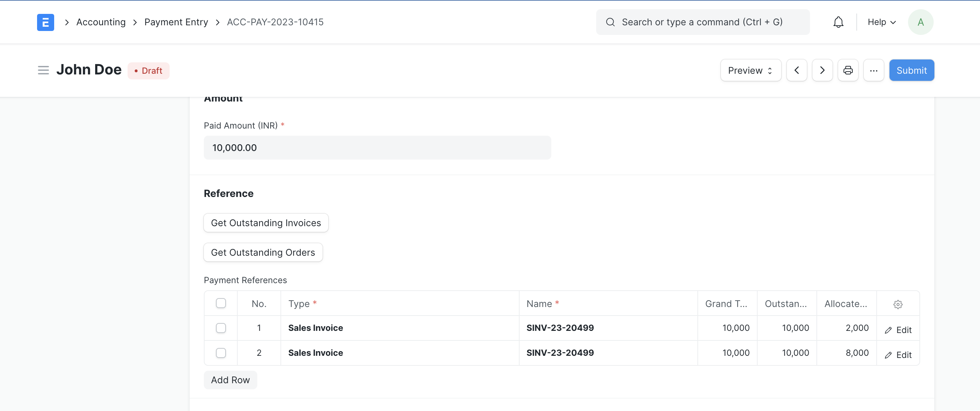The height and width of the screenshot is (411, 980).
Task: Submit the payment entry document
Action: tap(911, 70)
